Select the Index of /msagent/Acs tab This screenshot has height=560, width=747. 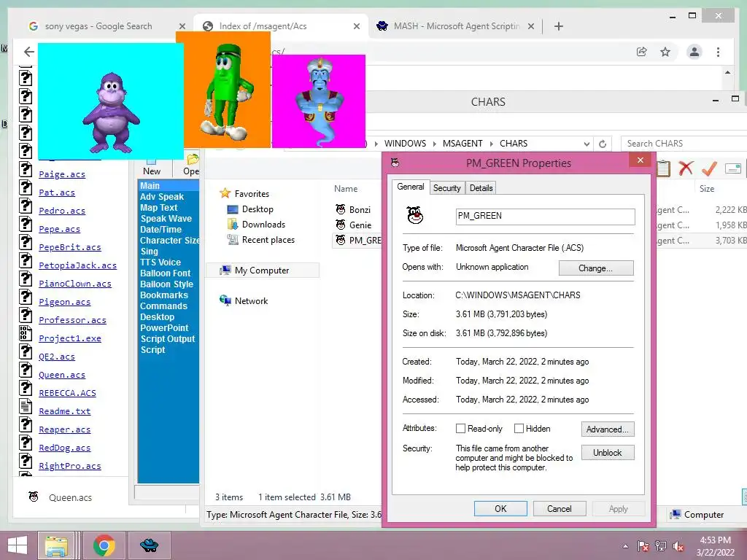281,26
